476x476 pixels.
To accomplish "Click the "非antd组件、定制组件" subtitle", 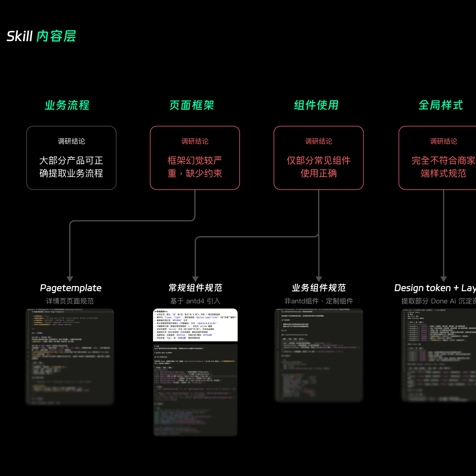I will coord(319,301).
